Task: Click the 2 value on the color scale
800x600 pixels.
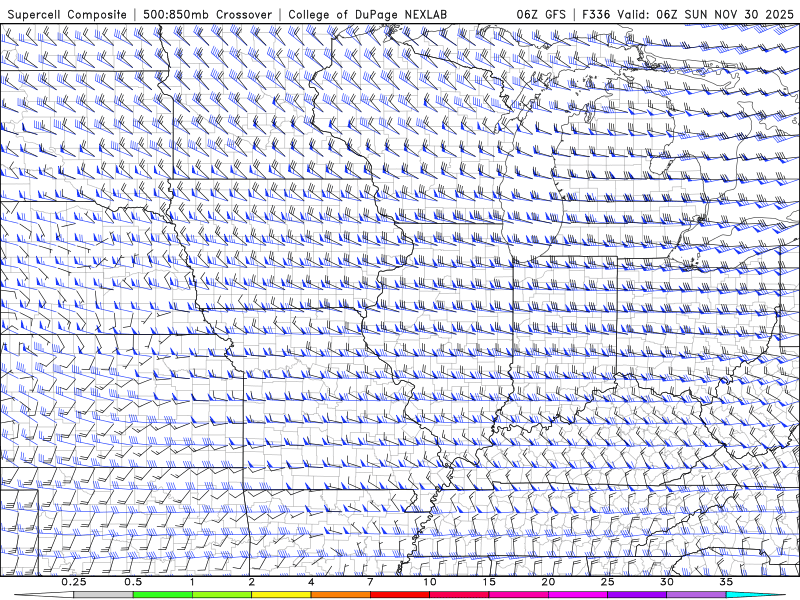Action: click(252, 582)
